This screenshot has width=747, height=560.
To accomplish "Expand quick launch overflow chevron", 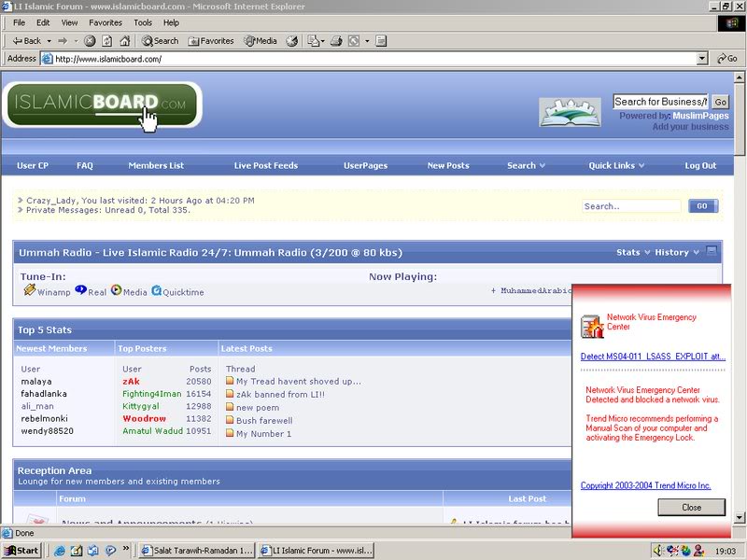I will tap(126, 548).
